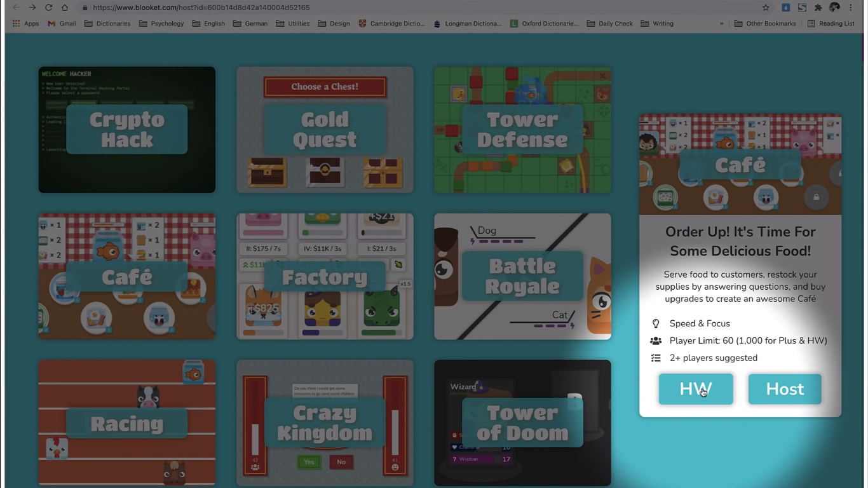868x488 pixels.
Task: Open the Longman Dictionary bookmark
Action: coord(467,24)
